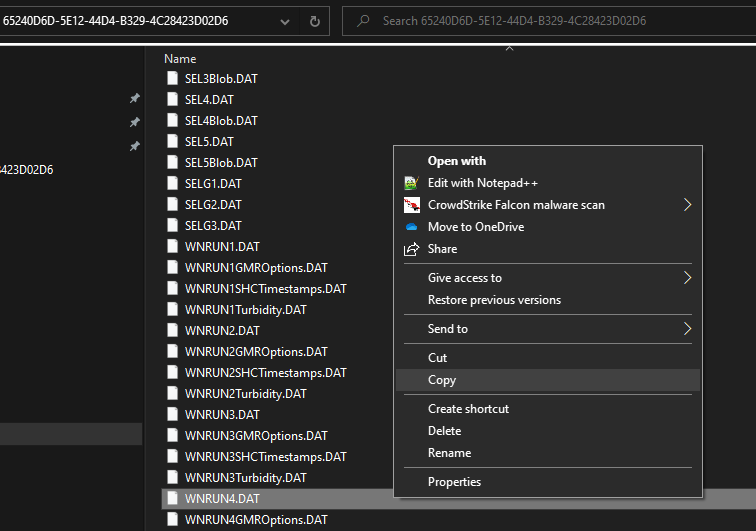The width and height of the screenshot is (756, 531).
Task: Expand Give access to submenu arrow
Action: (x=688, y=278)
